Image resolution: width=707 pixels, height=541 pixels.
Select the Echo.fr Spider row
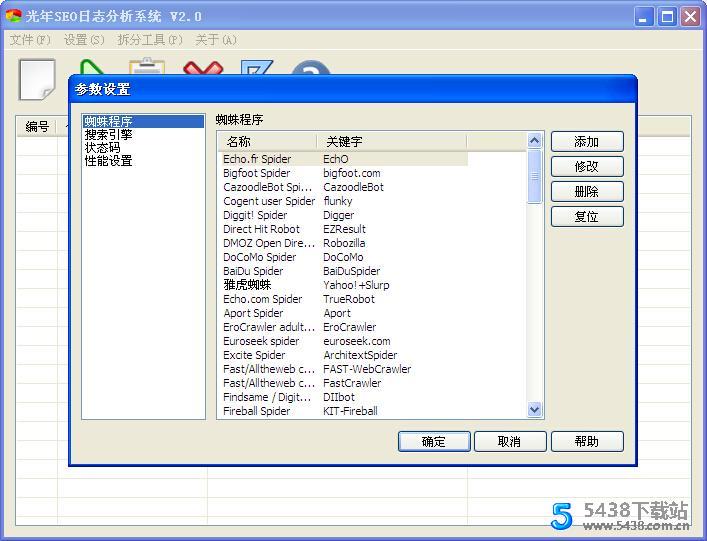click(343, 159)
